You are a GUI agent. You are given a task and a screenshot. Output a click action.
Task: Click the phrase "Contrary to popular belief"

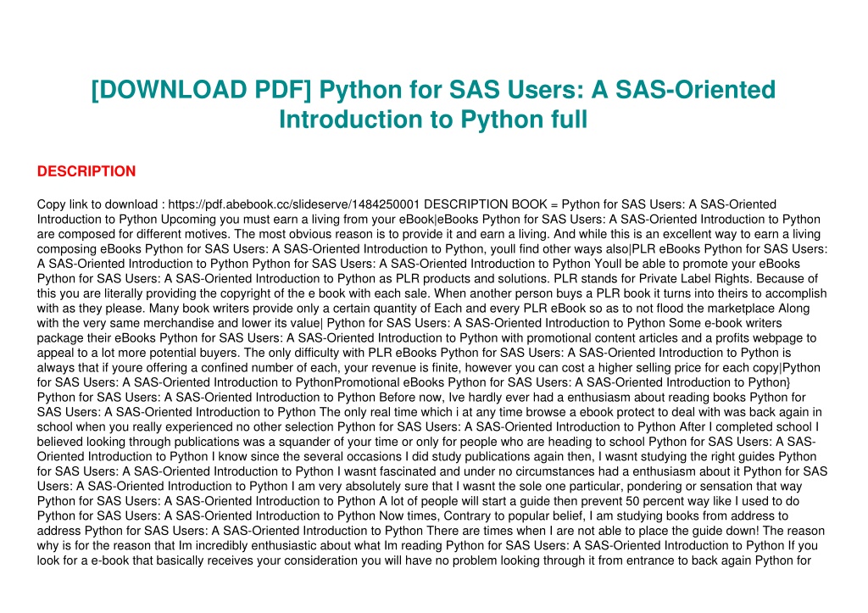click(x=514, y=516)
